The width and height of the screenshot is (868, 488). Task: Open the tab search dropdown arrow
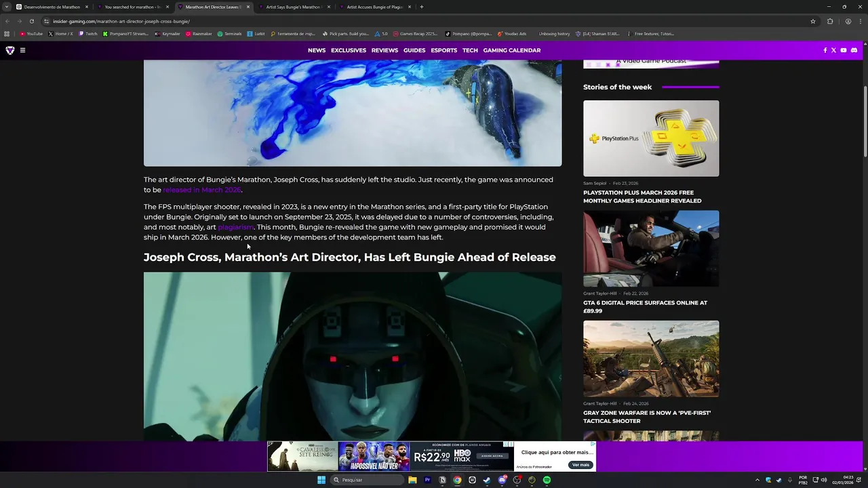[7, 7]
